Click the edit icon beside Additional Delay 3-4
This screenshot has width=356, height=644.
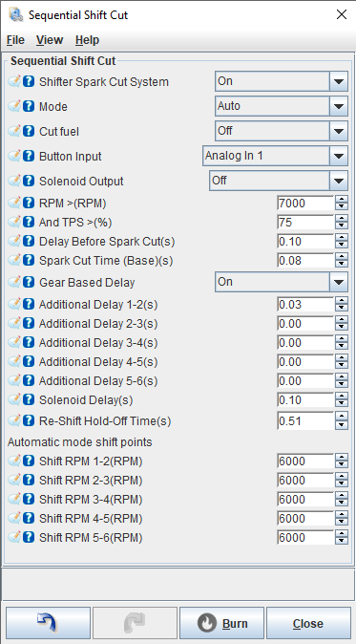coord(14,342)
